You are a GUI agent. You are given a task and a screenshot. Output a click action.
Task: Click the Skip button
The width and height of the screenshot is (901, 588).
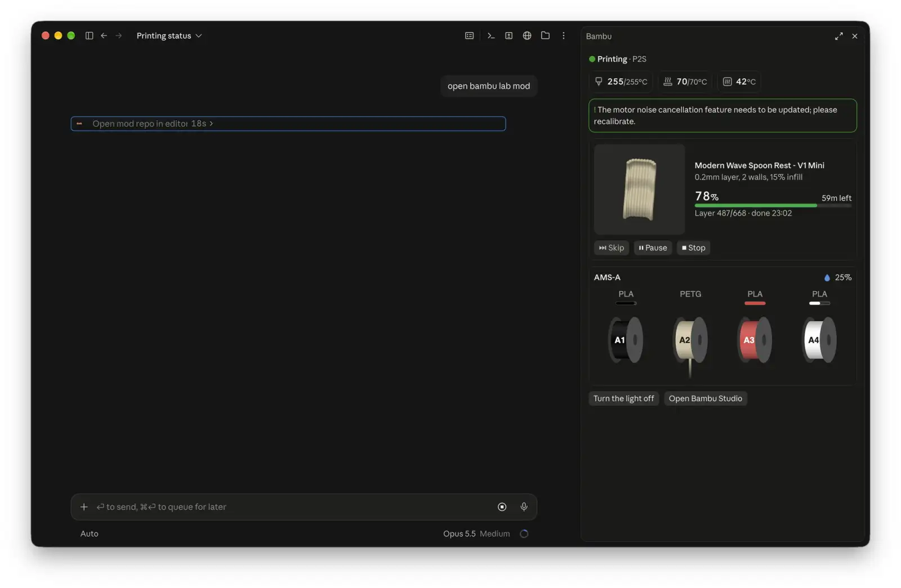[612, 248]
